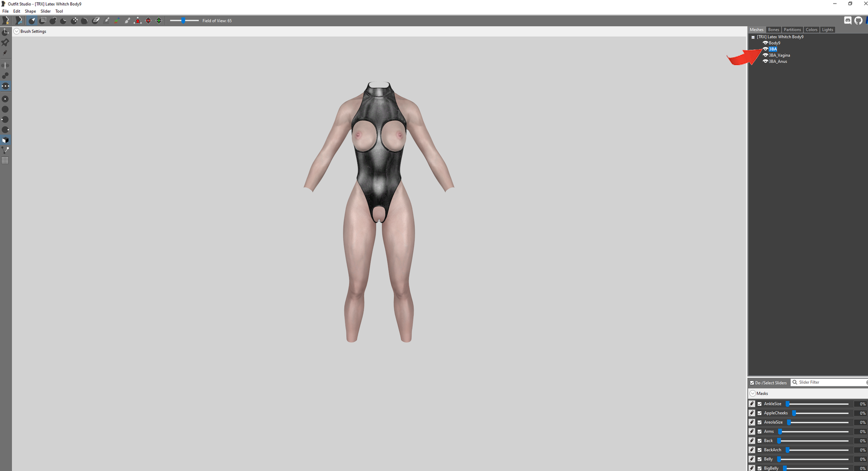Activate the Transform axes tool
Screen dimensions: 868x471
tap(5, 32)
